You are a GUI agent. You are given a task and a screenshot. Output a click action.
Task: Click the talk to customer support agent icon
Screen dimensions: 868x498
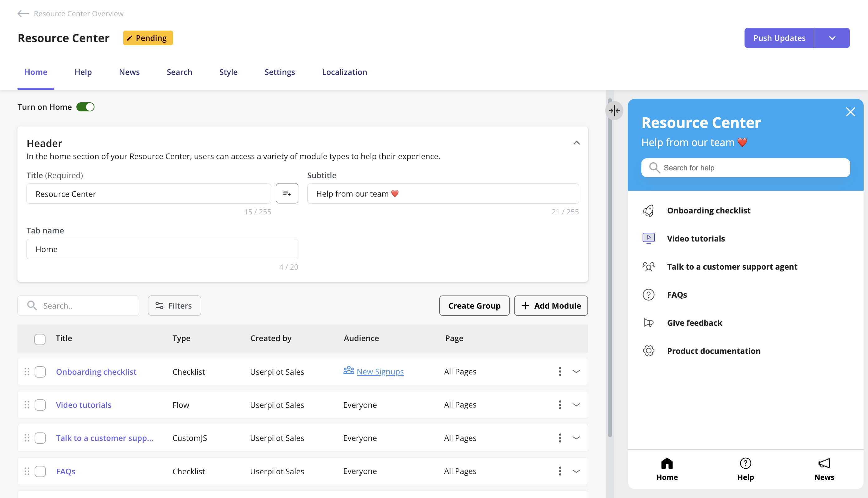pyautogui.click(x=648, y=266)
